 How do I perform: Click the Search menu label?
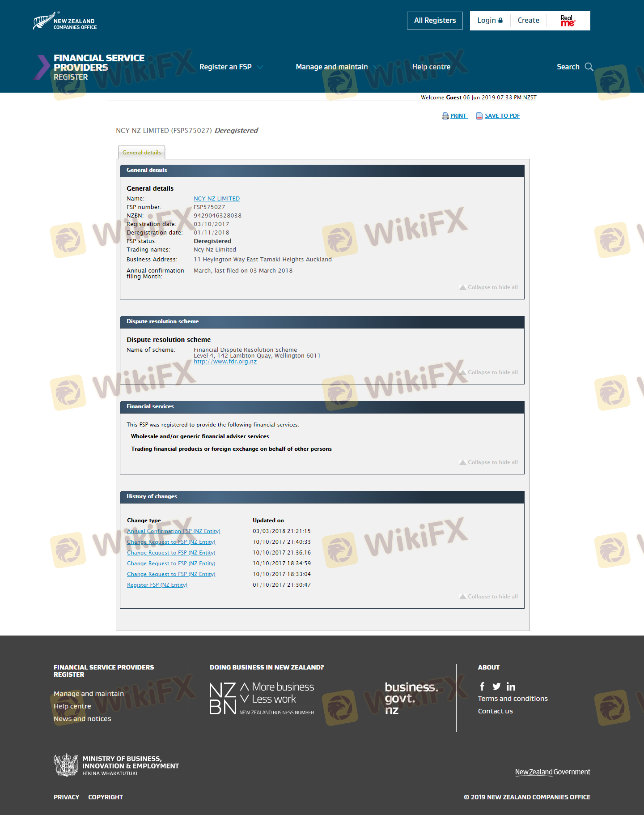click(x=568, y=67)
